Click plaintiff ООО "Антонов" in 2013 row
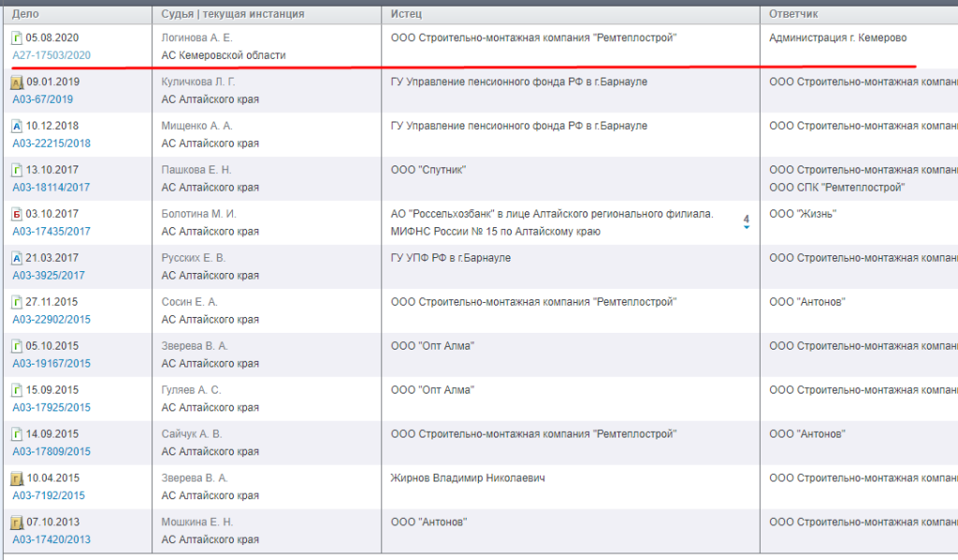Screen dimensions: 958x560 tap(428, 522)
